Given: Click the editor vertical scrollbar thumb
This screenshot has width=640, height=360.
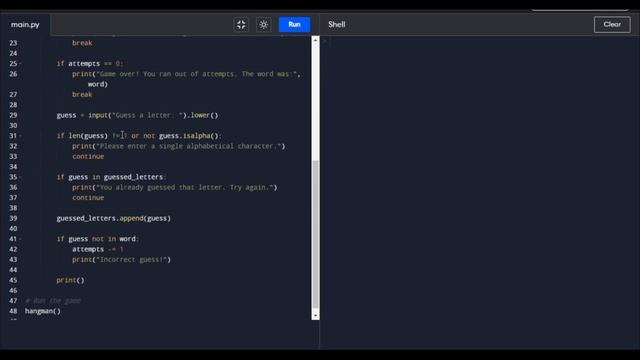Looking at the screenshot, I should pos(315,234).
